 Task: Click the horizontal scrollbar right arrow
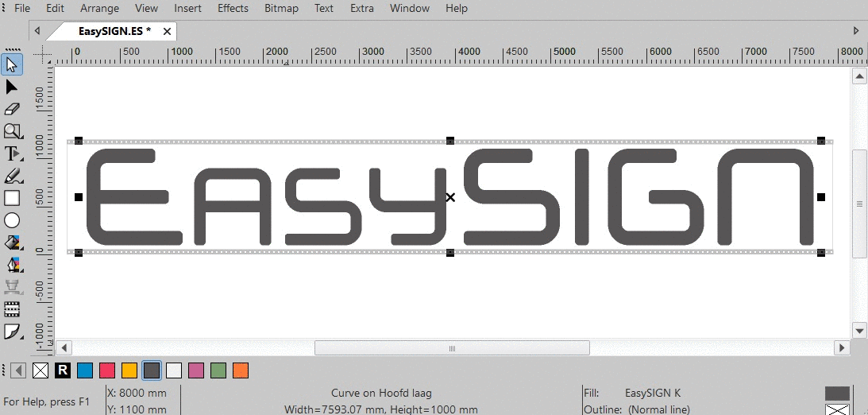click(842, 348)
